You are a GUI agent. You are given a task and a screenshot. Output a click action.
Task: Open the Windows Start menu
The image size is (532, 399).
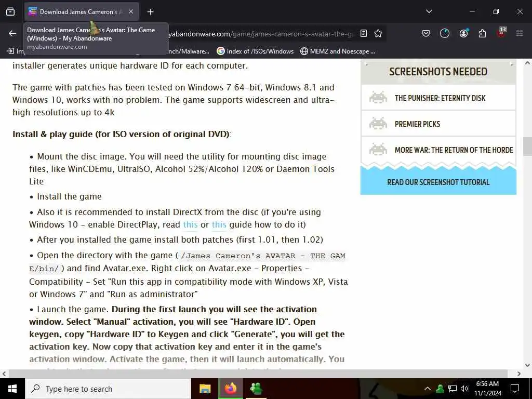(12, 389)
